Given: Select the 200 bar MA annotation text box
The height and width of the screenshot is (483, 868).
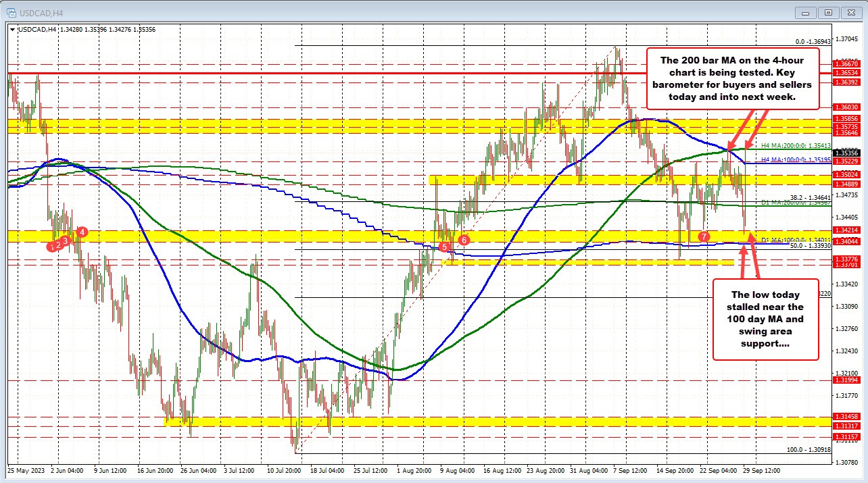Looking at the screenshot, I should [x=733, y=78].
